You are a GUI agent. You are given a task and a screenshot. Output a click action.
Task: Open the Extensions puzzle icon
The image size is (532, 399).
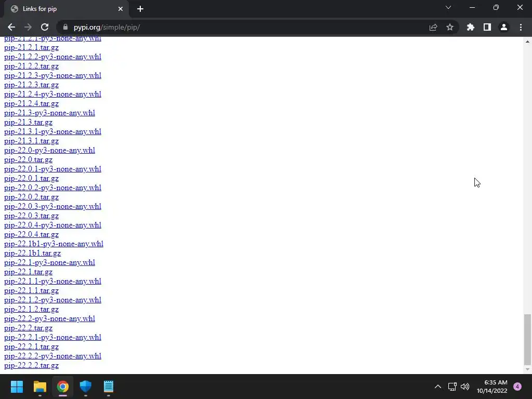point(471,27)
